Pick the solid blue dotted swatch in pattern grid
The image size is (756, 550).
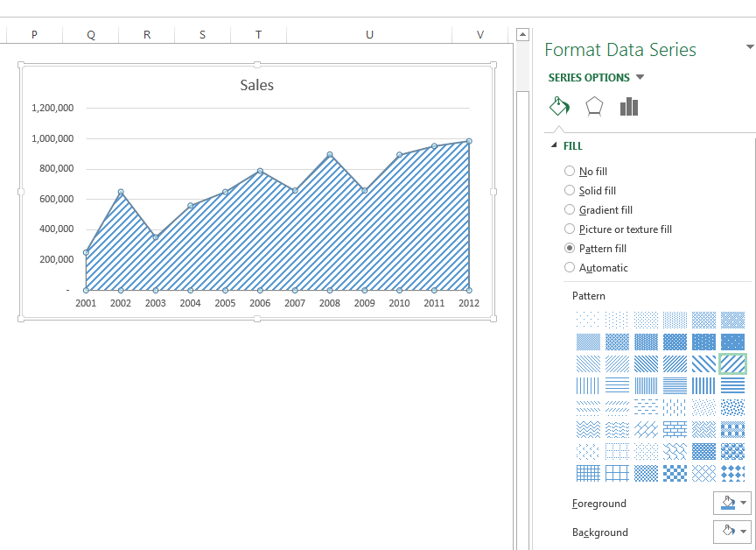(x=731, y=341)
